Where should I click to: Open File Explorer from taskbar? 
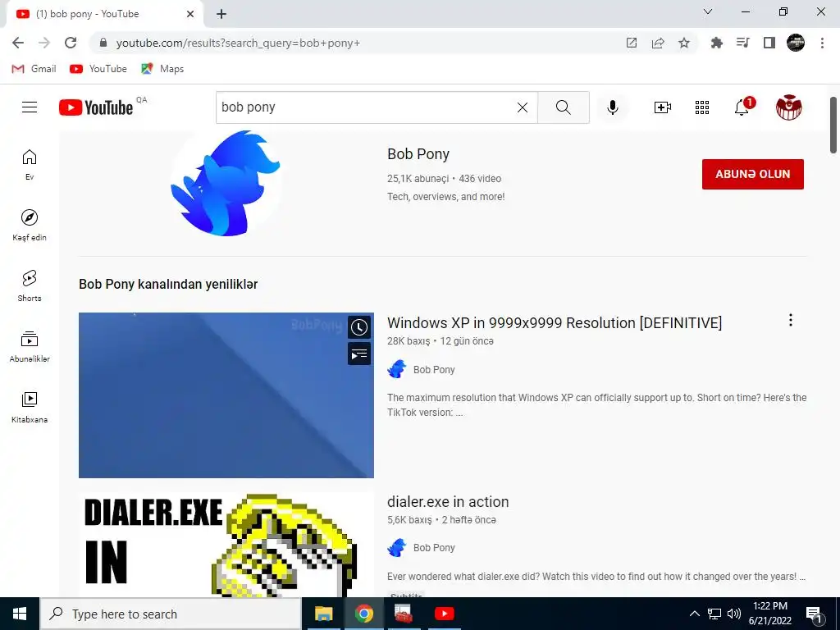323,614
